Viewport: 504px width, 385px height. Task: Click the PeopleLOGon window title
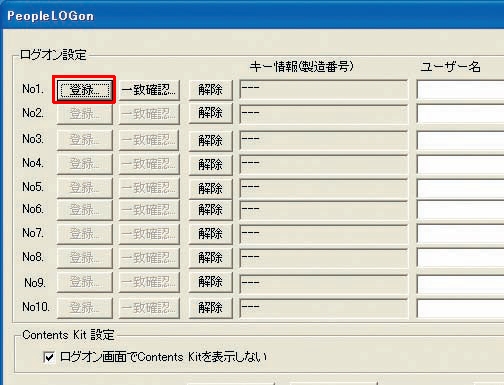[51, 16]
